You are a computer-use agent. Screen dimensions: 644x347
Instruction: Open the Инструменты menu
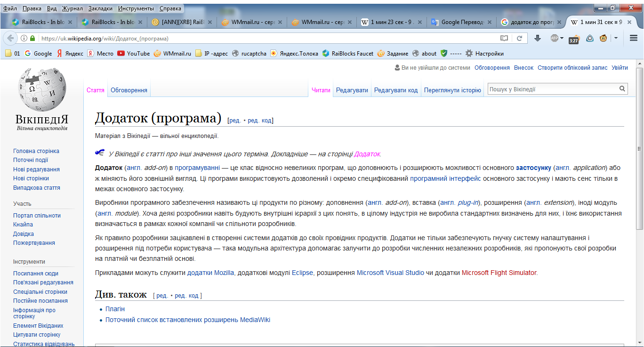tap(136, 8)
